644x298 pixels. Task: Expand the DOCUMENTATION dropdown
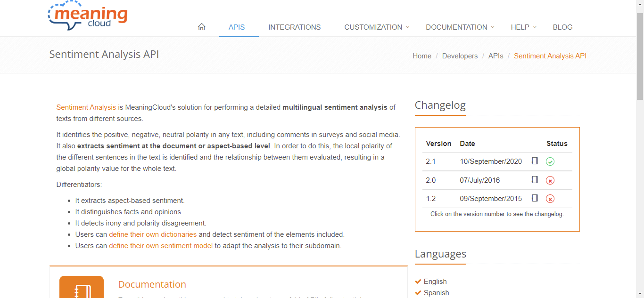pos(456,27)
